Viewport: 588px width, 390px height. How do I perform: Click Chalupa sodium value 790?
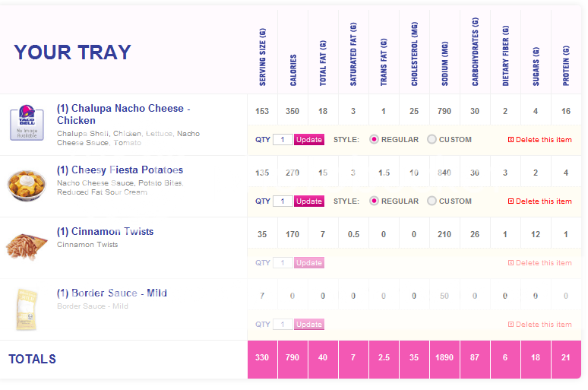point(444,111)
